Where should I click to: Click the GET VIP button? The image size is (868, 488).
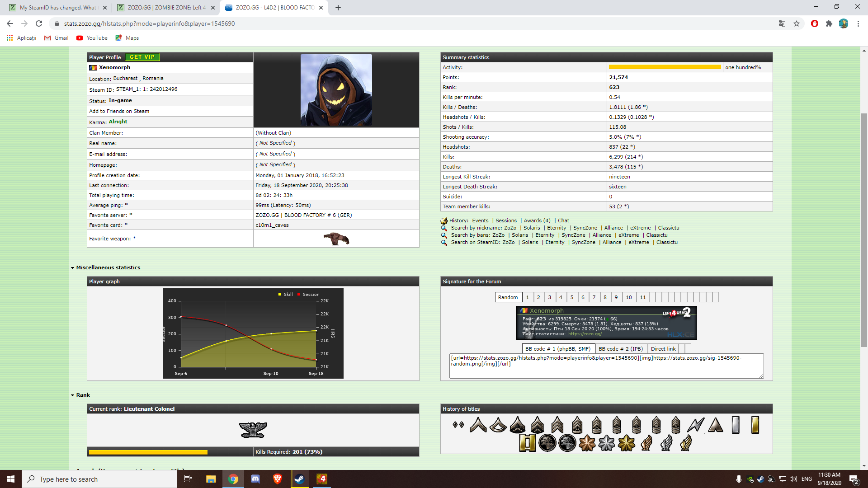click(x=142, y=57)
